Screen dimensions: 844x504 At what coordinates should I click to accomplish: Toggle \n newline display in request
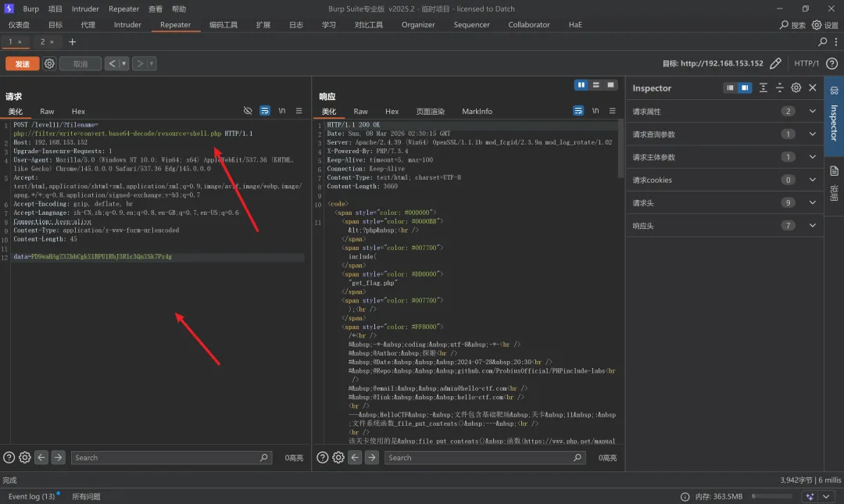tap(281, 110)
